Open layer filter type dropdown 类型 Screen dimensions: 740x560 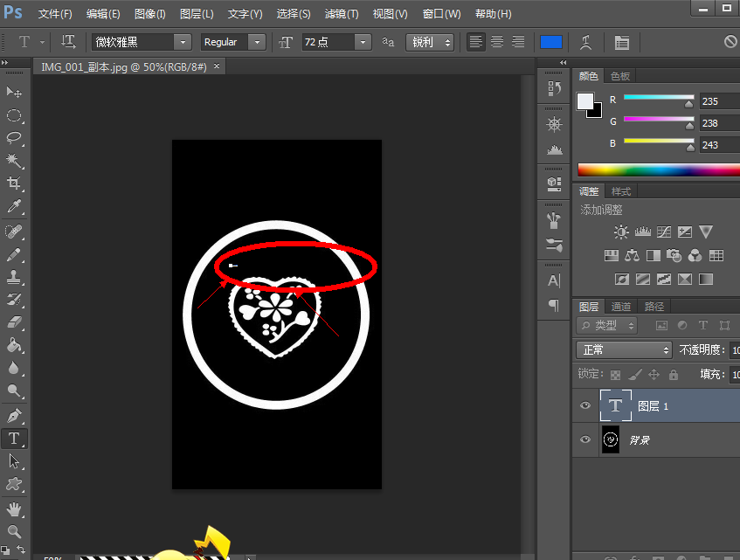[607, 325]
